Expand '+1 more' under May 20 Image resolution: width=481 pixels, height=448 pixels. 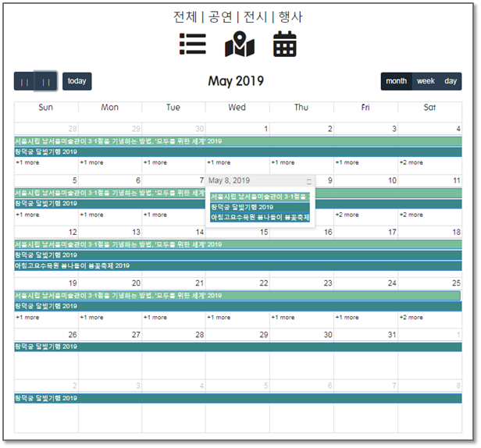[x=91, y=318]
